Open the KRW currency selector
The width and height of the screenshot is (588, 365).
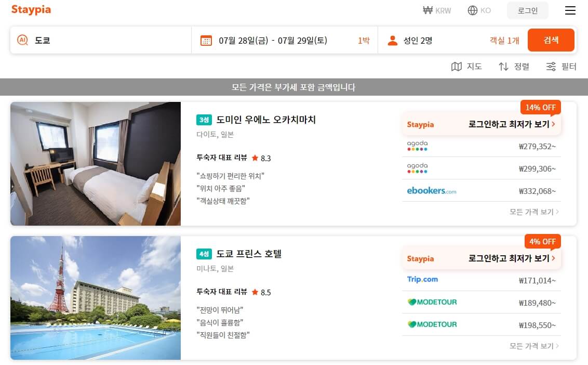point(437,10)
